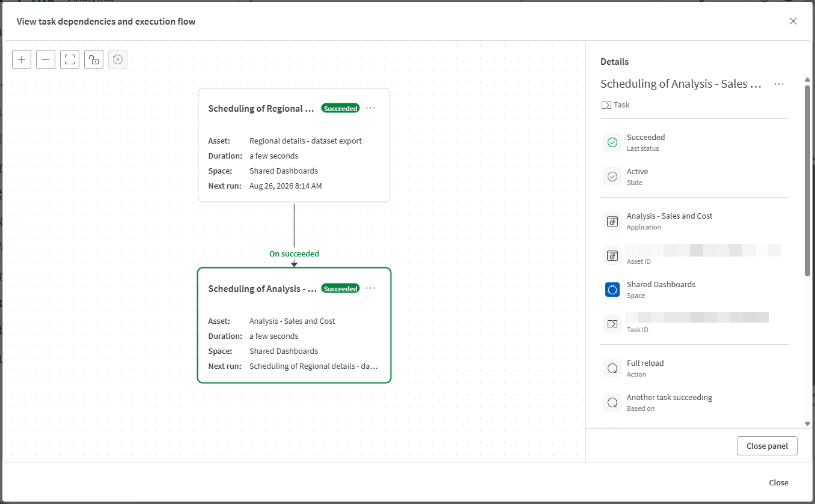Image resolution: width=815 pixels, height=504 pixels.
Task: Zoom in on the flow canvas
Action: point(22,59)
